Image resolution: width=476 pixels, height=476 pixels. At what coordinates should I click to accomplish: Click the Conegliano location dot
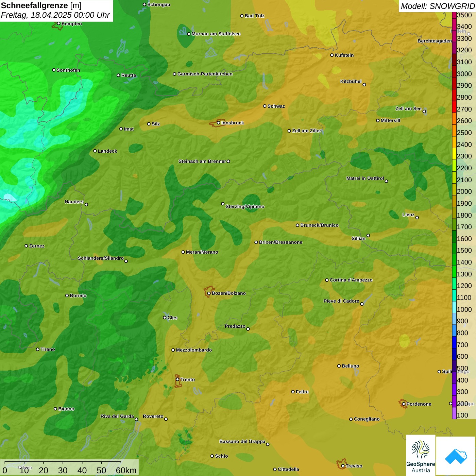click(x=351, y=419)
